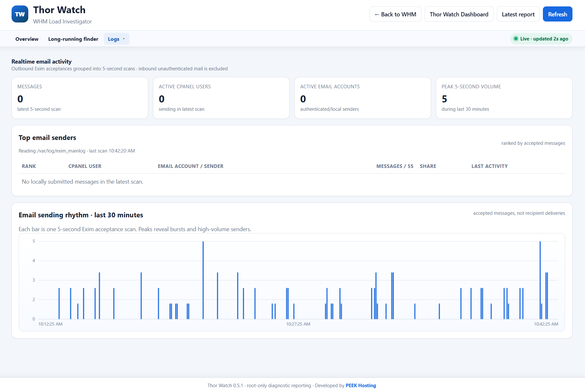Switch to Long-running finder tab
The image size is (585, 392).
(73, 39)
